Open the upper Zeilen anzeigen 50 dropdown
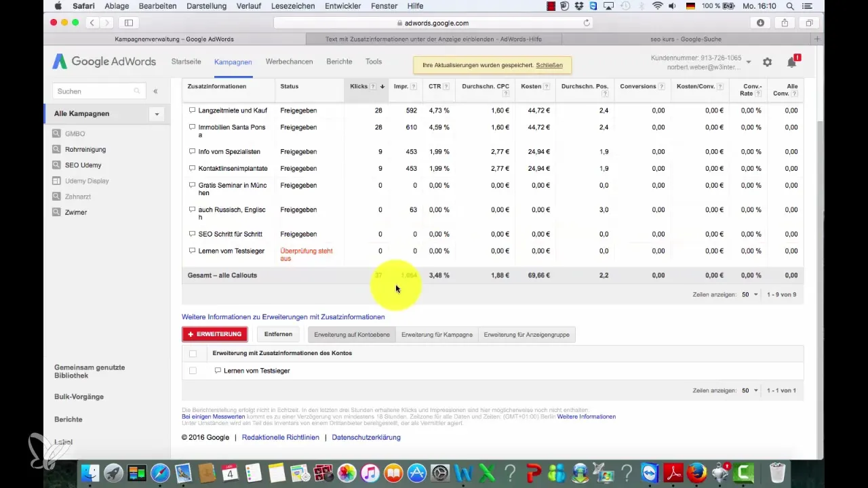This screenshot has width=868, height=488. [750, 295]
